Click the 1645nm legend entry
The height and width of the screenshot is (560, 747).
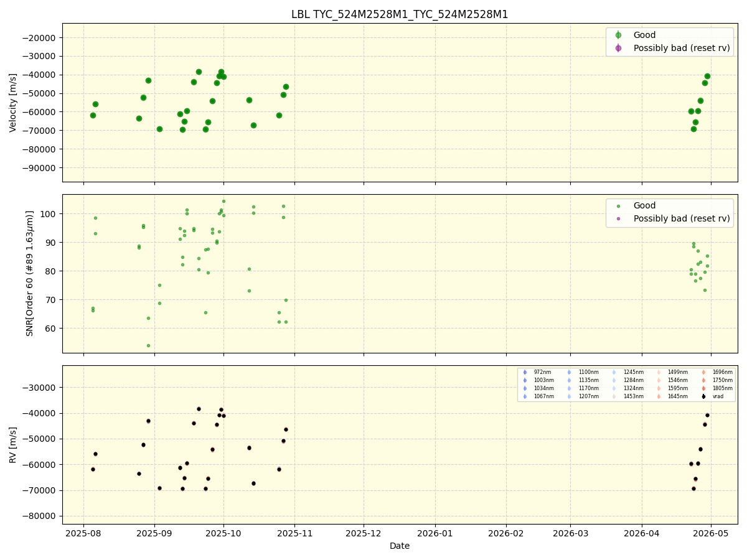tap(672, 396)
